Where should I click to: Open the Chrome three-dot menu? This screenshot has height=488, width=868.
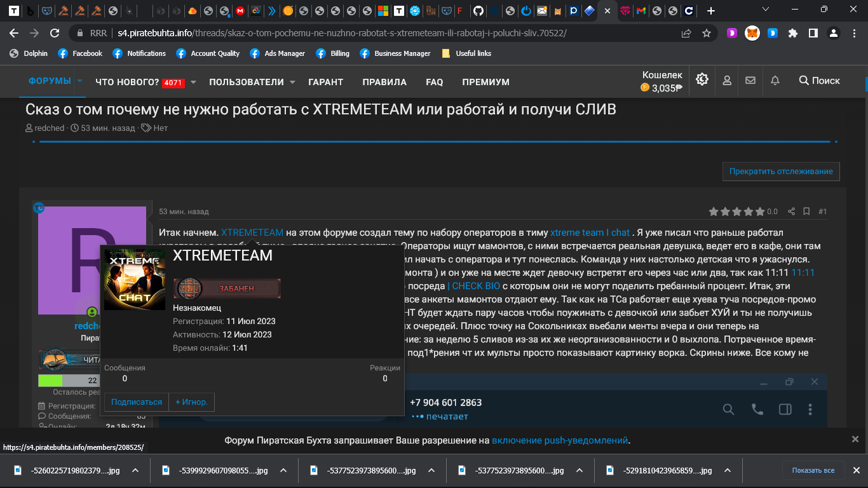point(854,33)
